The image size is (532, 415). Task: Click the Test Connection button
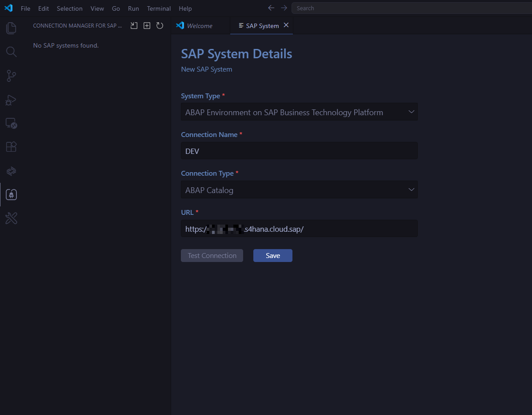point(212,256)
